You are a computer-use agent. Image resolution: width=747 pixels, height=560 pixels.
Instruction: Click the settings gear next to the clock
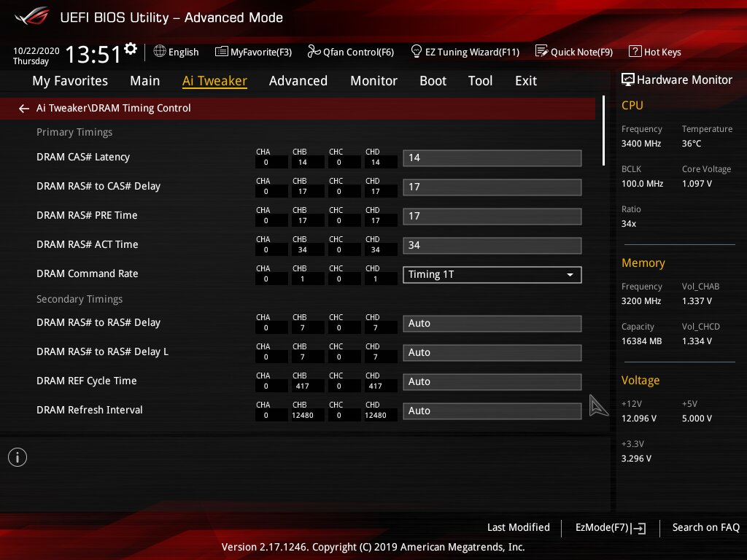coord(131,49)
